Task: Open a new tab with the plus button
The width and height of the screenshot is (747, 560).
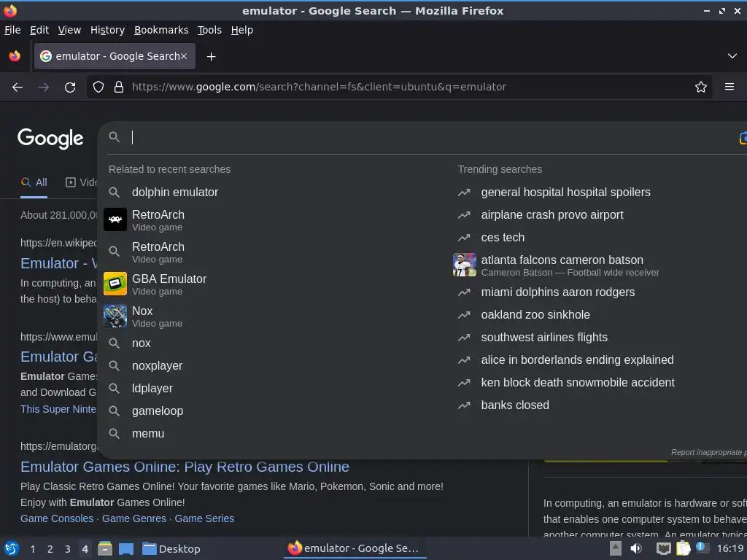Action: [211, 57]
